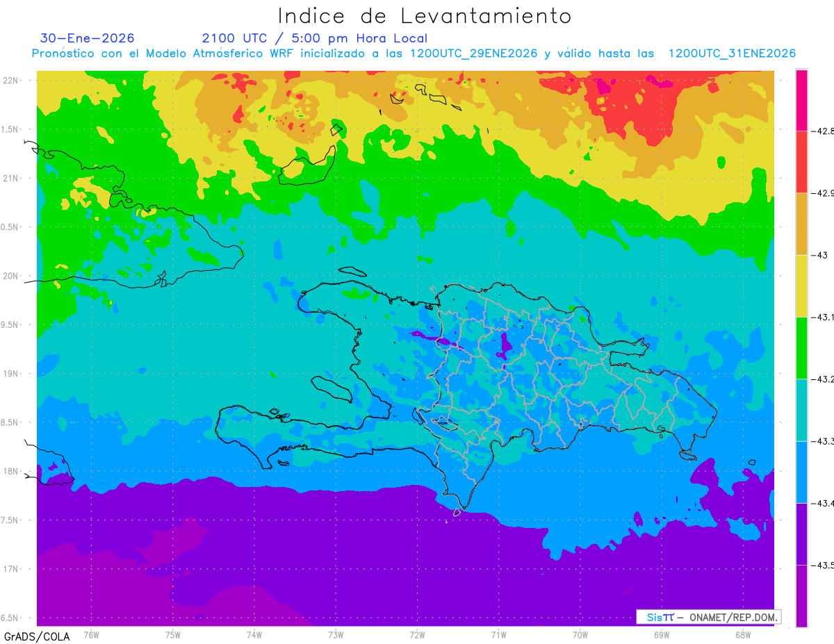The width and height of the screenshot is (834, 644).
Task: Click the '76W' longitude label
Action: (x=91, y=634)
